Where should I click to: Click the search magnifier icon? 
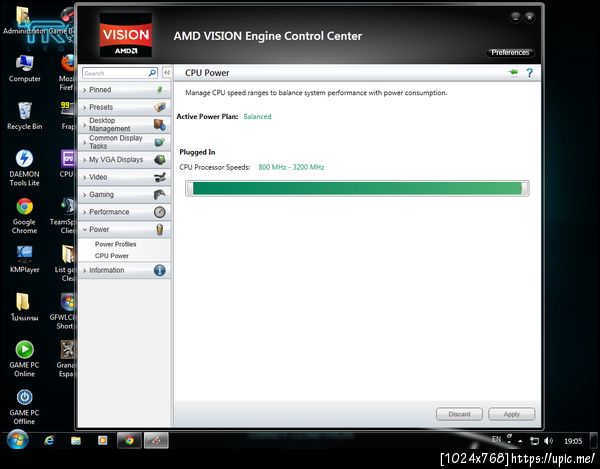pos(152,73)
